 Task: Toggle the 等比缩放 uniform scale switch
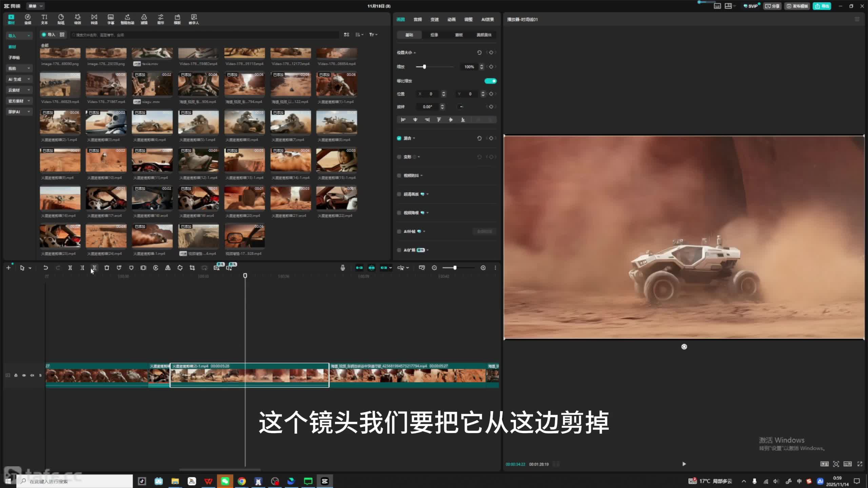coord(490,81)
